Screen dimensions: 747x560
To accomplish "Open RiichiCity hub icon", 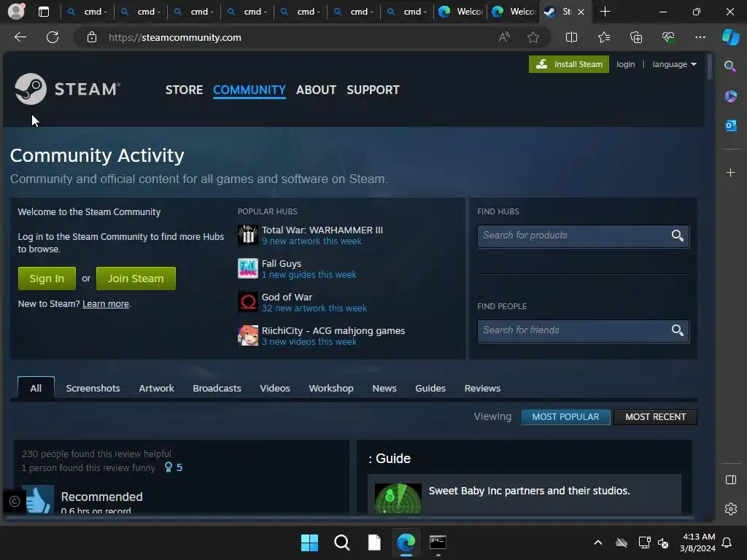I will [248, 335].
